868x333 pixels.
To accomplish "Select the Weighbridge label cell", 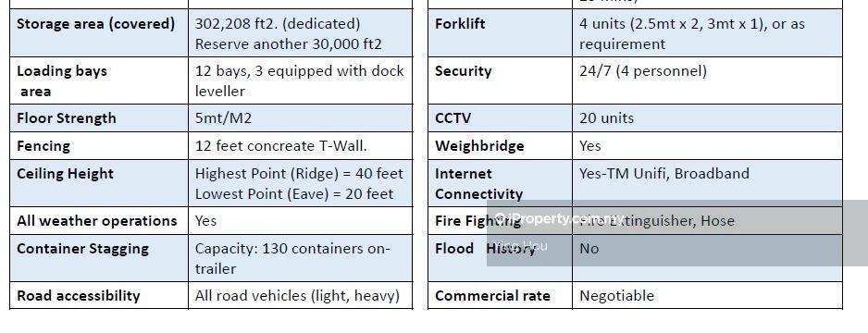I will pyautogui.click(x=500, y=146).
